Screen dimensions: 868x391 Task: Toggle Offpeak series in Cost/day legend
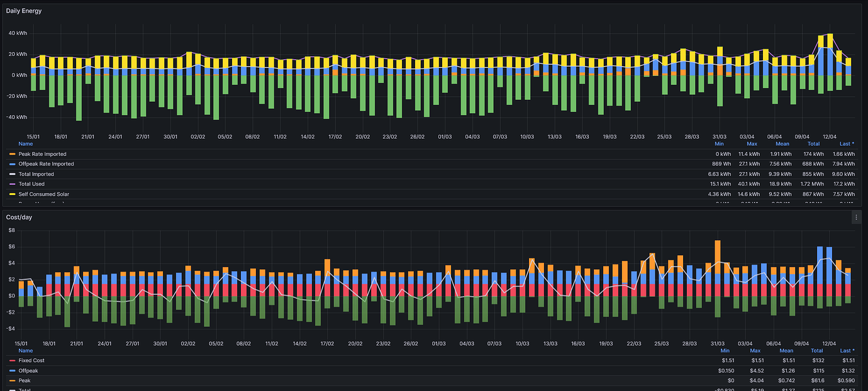point(28,371)
